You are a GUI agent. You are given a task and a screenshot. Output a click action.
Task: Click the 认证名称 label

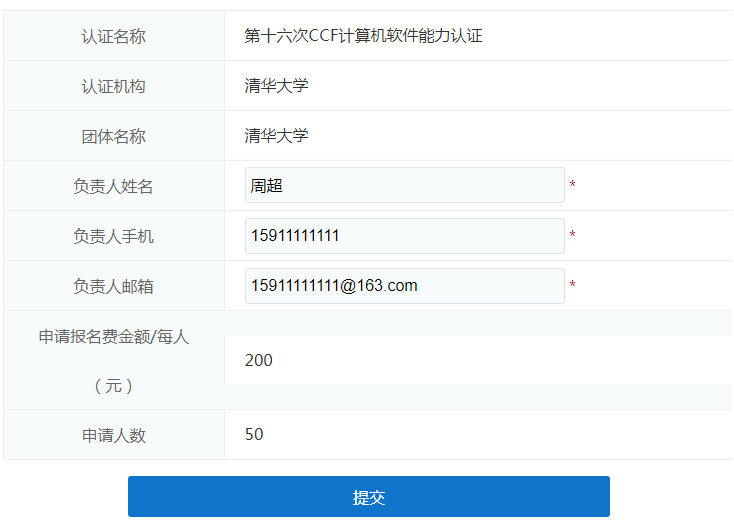click(x=114, y=37)
